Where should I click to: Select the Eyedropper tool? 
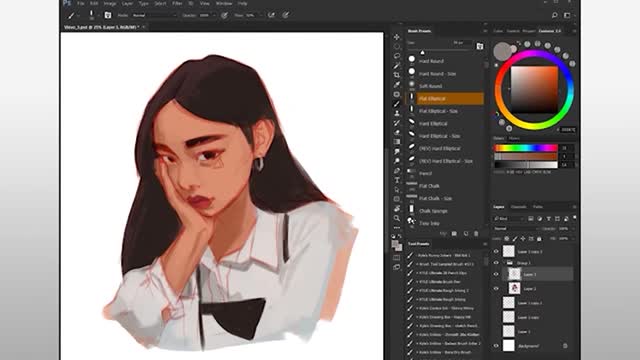[397, 84]
